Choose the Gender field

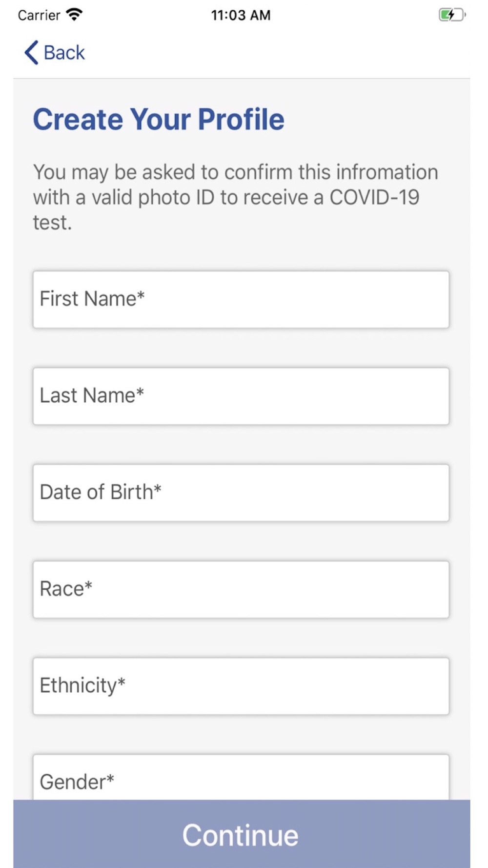pyautogui.click(x=241, y=777)
